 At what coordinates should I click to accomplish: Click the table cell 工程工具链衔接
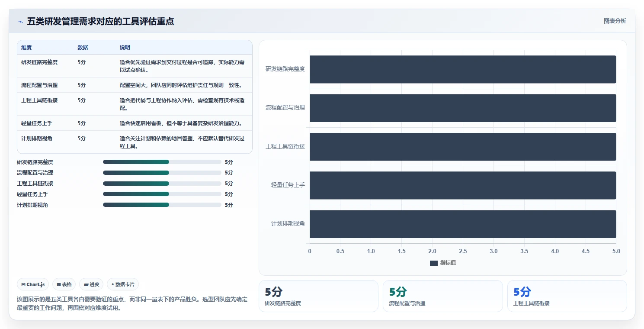click(x=39, y=100)
